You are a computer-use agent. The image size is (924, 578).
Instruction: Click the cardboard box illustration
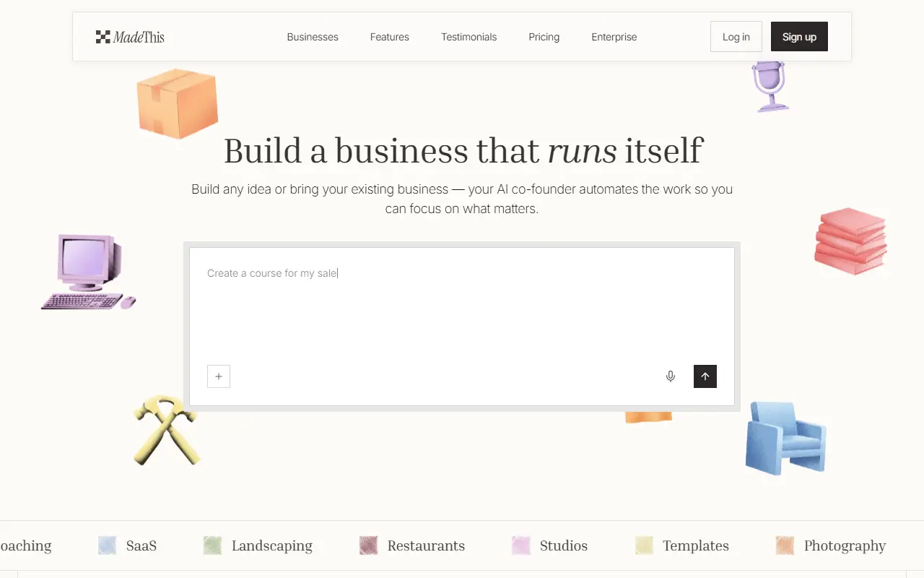[178, 103]
